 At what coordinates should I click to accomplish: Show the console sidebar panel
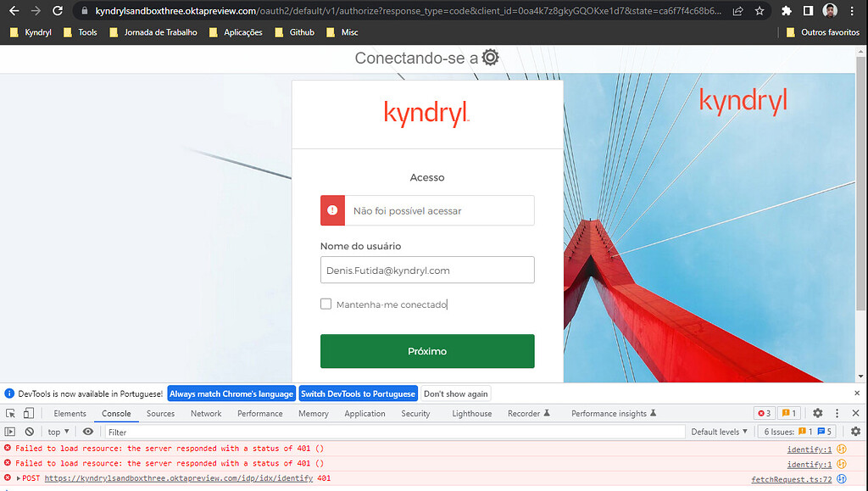[10, 431]
